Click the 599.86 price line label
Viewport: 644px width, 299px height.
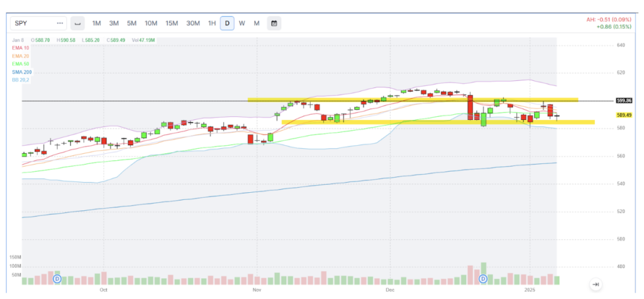(x=624, y=101)
